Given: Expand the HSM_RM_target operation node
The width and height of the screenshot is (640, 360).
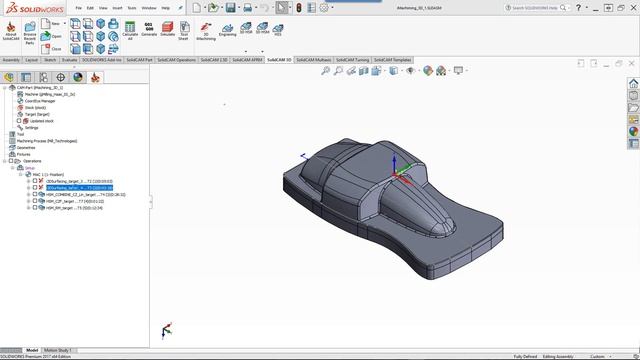Looking at the screenshot, I should [x=29, y=208].
